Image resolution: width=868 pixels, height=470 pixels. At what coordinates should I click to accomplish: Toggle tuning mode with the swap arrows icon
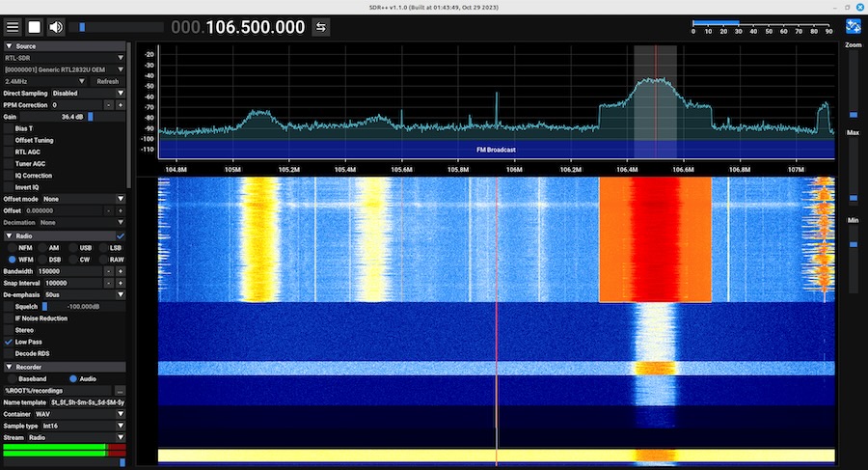coord(321,27)
